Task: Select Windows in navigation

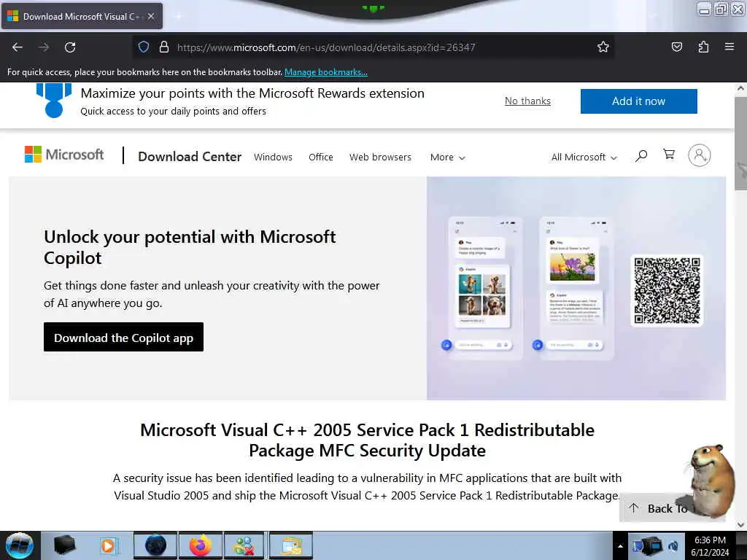Action: 273,157
